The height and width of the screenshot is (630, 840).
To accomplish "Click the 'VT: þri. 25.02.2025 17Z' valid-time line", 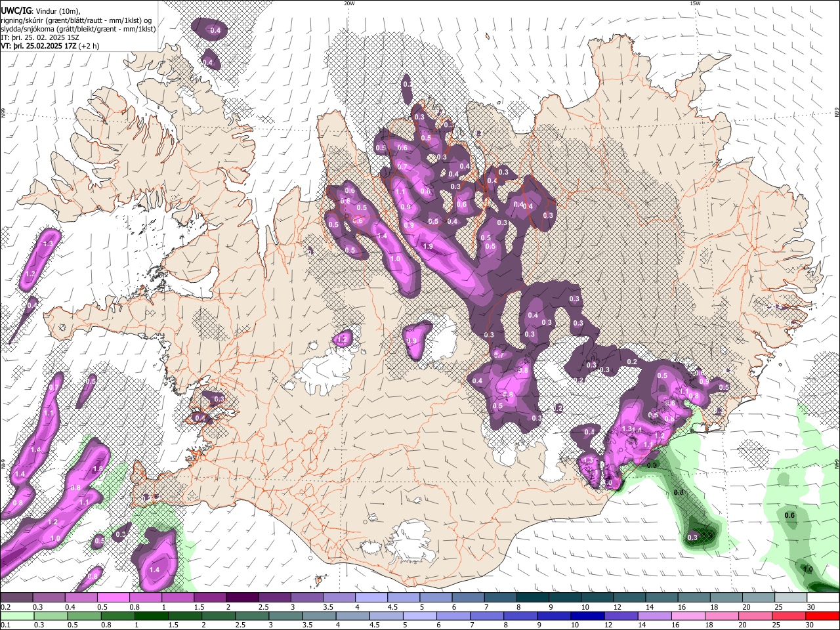I will pos(39,46).
